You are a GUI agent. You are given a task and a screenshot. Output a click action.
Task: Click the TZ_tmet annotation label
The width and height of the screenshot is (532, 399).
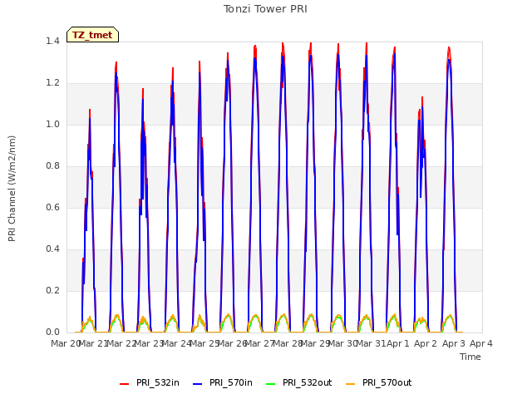92,35
